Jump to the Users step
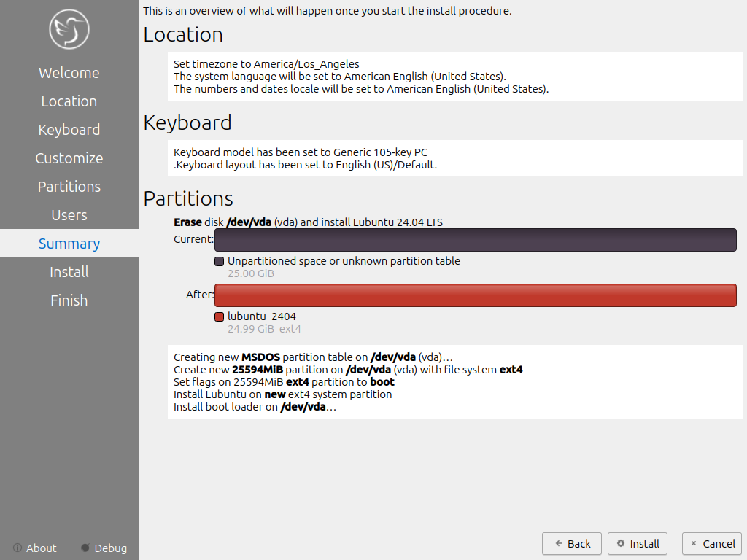The image size is (747, 560). pyautogui.click(x=69, y=215)
